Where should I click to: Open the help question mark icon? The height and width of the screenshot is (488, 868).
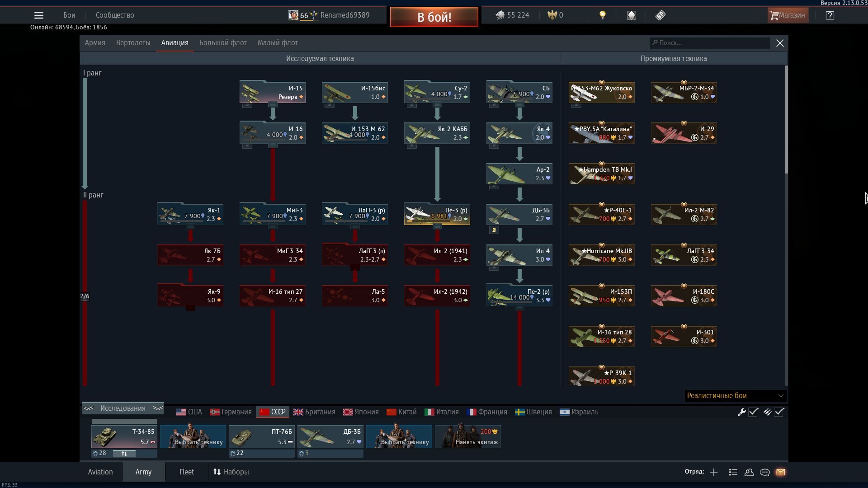point(830,15)
